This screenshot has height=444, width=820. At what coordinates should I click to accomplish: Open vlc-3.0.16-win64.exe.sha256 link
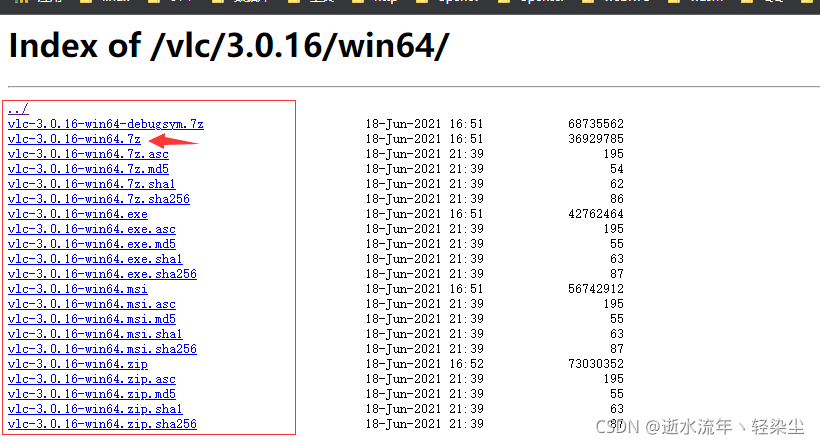tap(102, 274)
